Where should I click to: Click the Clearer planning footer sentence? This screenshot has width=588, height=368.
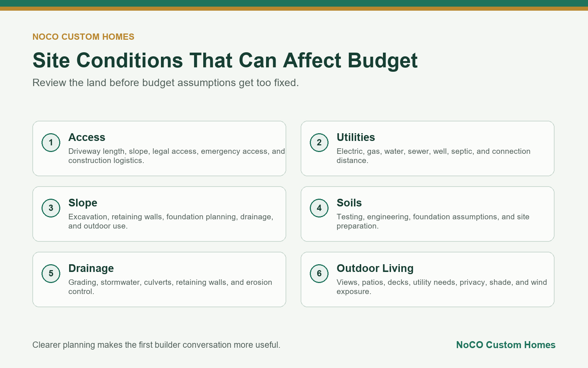(156, 345)
